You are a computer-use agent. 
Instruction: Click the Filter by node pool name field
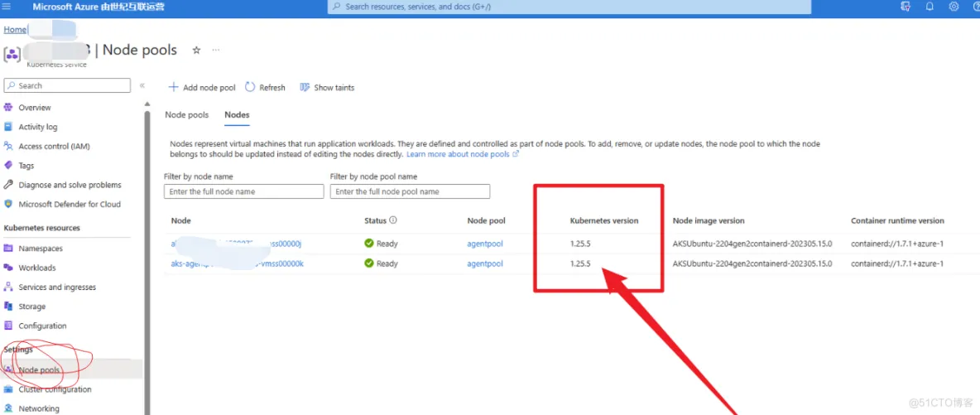(x=410, y=191)
